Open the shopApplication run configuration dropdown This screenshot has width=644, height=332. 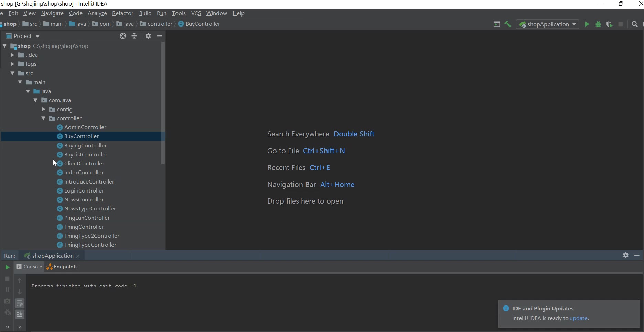[x=548, y=24]
